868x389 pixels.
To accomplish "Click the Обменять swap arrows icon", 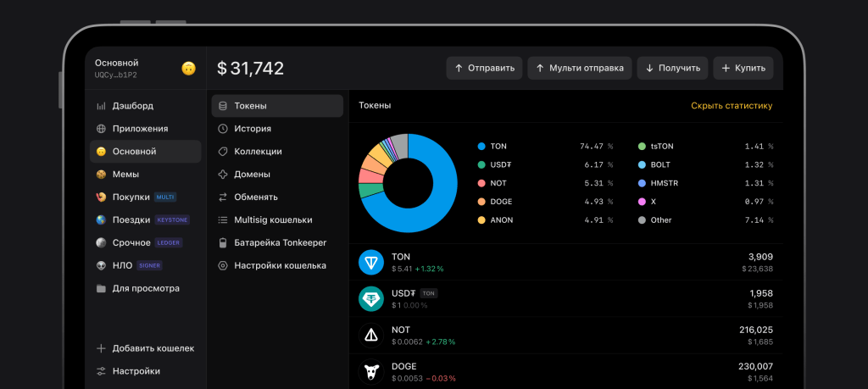I will (223, 197).
